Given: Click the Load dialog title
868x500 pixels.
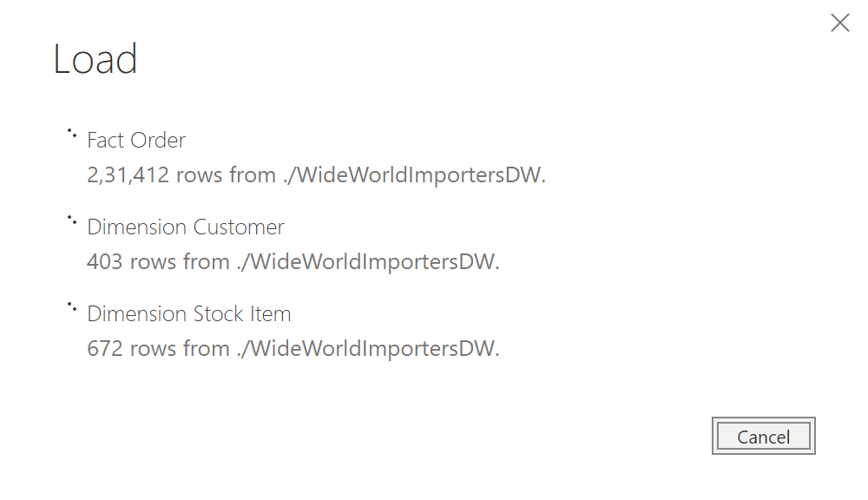Looking at the screenshot, I should pyautogui.click(x=95, y=60).
